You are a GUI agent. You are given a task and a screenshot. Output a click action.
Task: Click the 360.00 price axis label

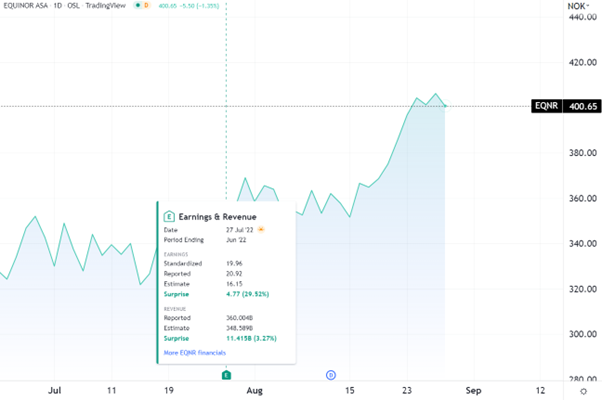coord(583,198)
